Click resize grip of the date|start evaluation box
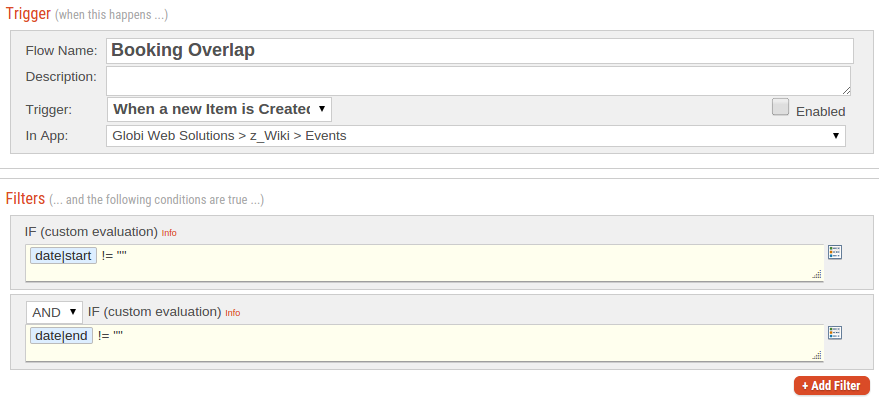The height and width of the screenshot is (400, 879). click(817, 274)
